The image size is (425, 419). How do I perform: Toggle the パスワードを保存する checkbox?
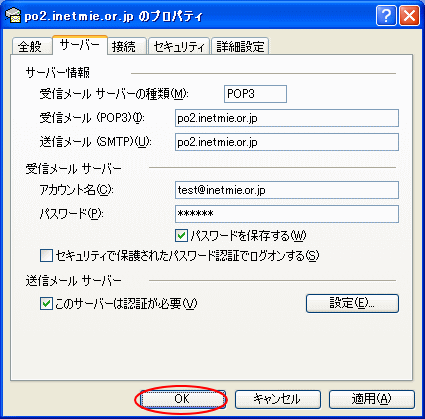181,236
